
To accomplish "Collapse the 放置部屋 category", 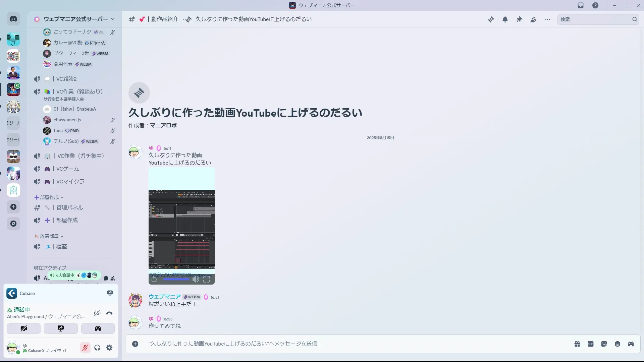I will tap(49, 236).
